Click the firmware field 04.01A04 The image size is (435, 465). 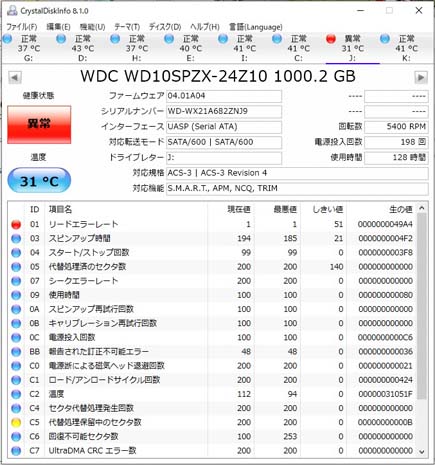coord(224,96)
